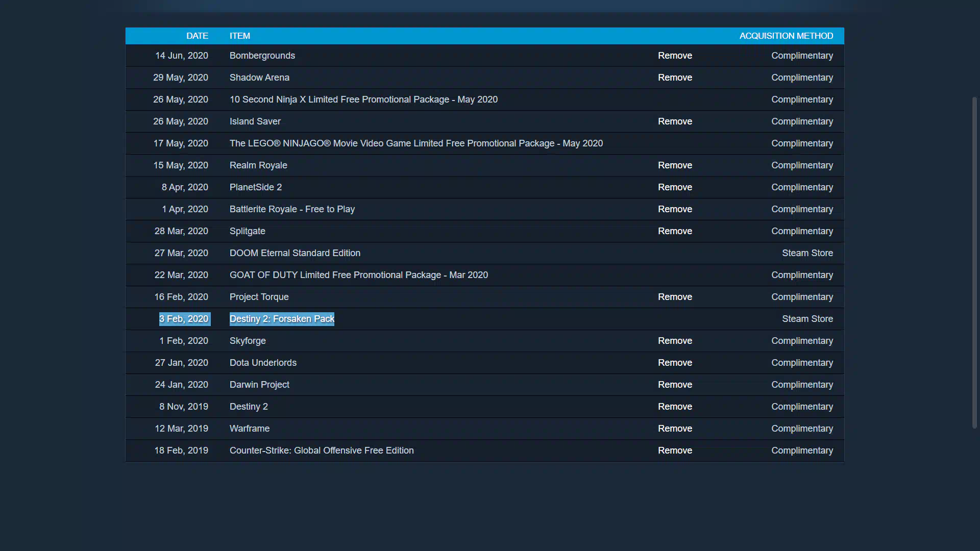Click the Dota Underlords item name
980x551 pixels.
coord(263,363)
